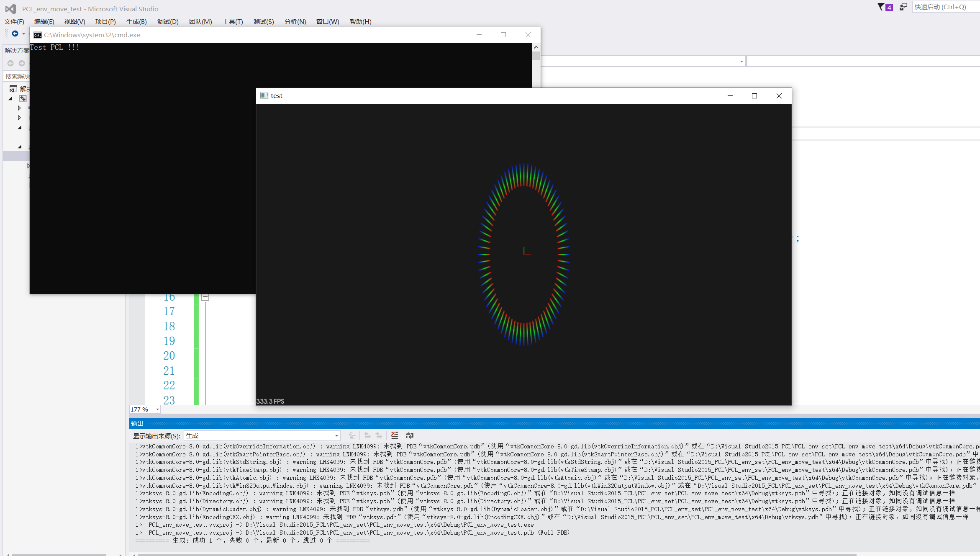Click the cmd.exe icon in the terminal title bar
The width and height of the screenshot is (980, 556).
pyautogui.click(x=37, y=35)
